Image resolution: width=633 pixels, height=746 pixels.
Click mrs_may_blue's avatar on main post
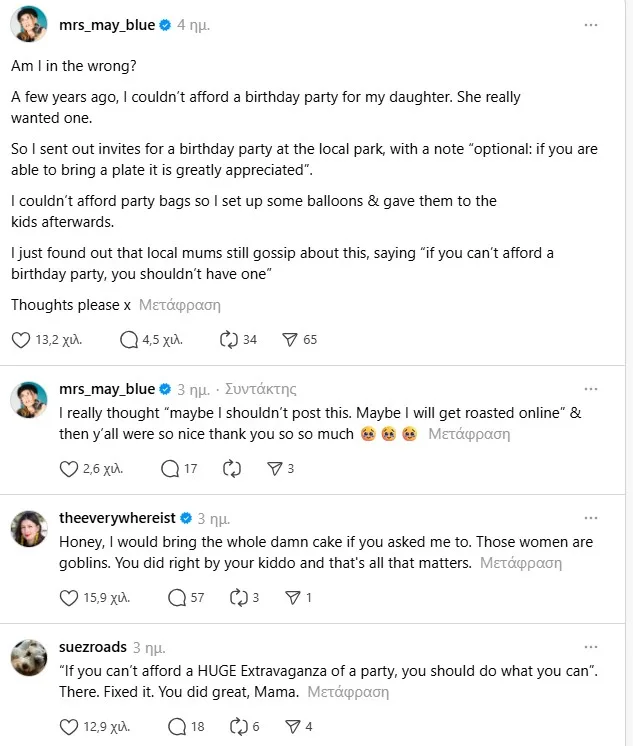pyautogui.click(x=30, y=25)
